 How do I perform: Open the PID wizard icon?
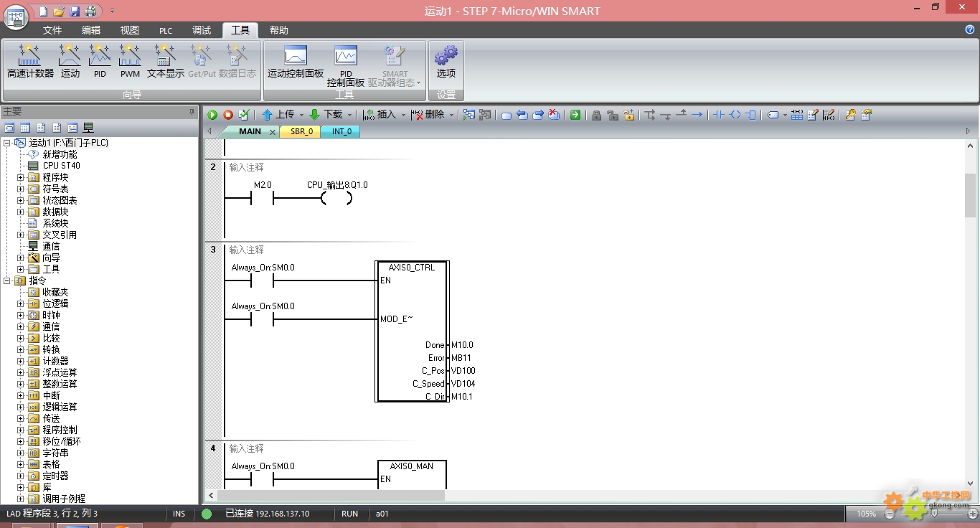click(x=100, y=61)
